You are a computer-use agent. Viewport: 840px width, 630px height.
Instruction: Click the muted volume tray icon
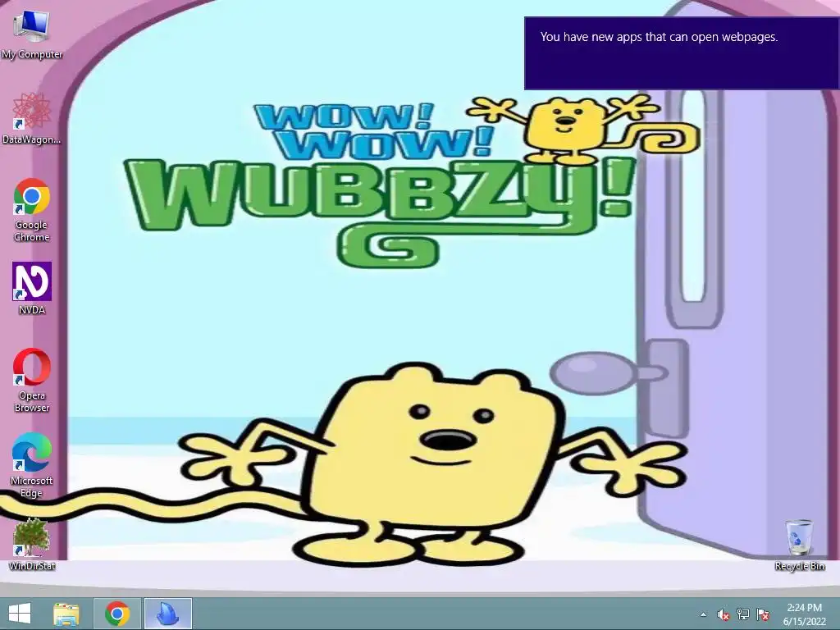(x=724, y=614)
